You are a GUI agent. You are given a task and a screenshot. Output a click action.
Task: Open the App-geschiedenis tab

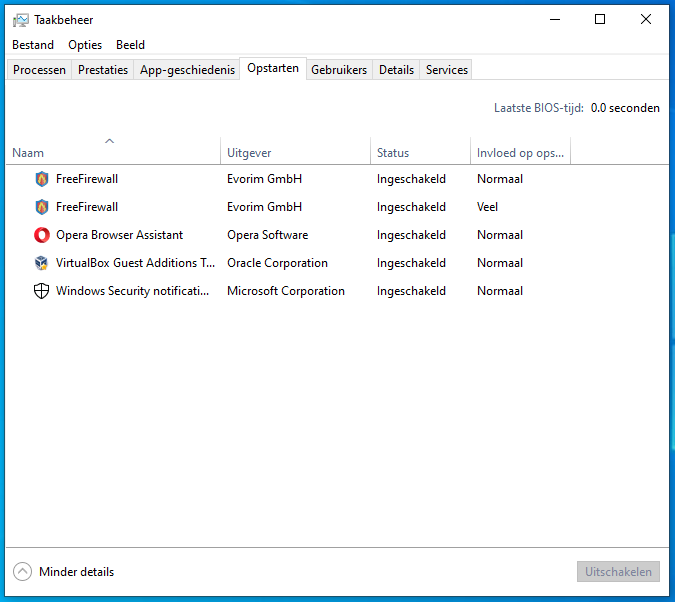[x=187, y=70]
